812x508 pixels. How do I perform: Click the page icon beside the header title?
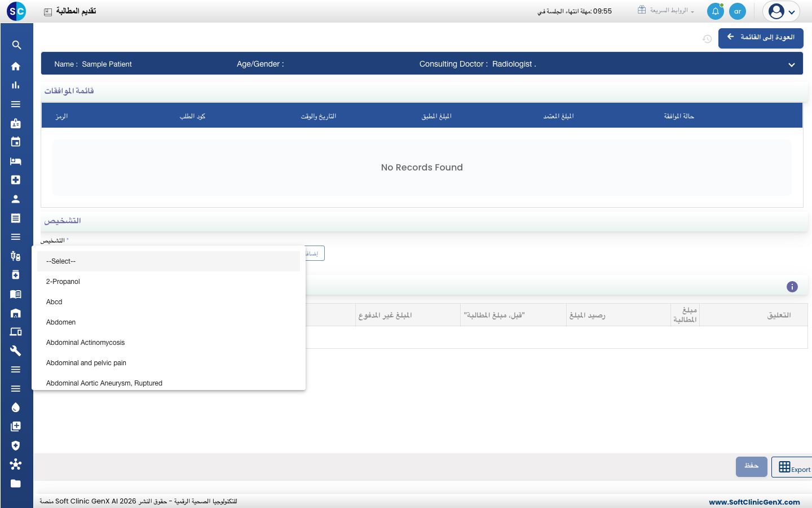[48, 12]
